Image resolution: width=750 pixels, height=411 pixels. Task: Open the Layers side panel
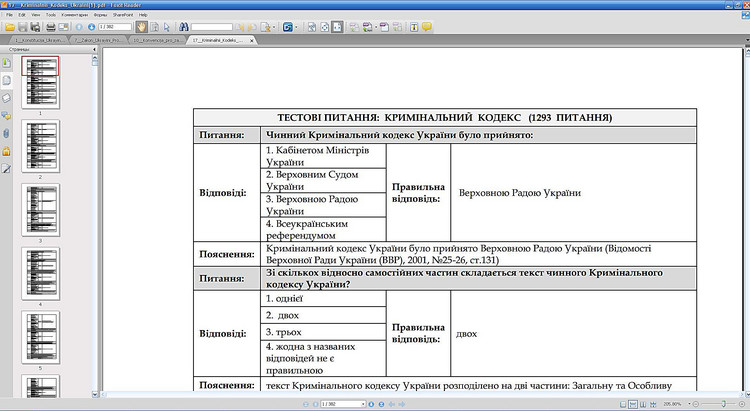point(6,98)
